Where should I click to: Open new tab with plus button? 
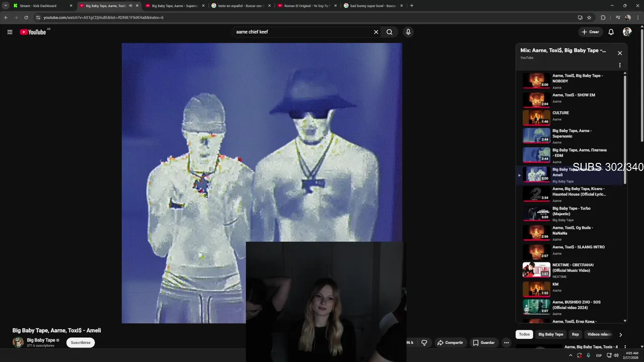(412, 6)
